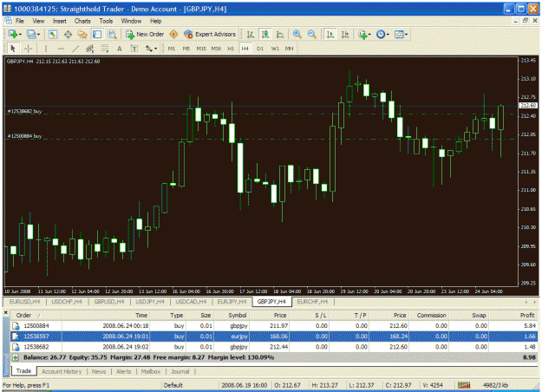Select the Vertical Line drawing tool
The image size is (542, 392).
pyautogui.click(x=45, y=49)
